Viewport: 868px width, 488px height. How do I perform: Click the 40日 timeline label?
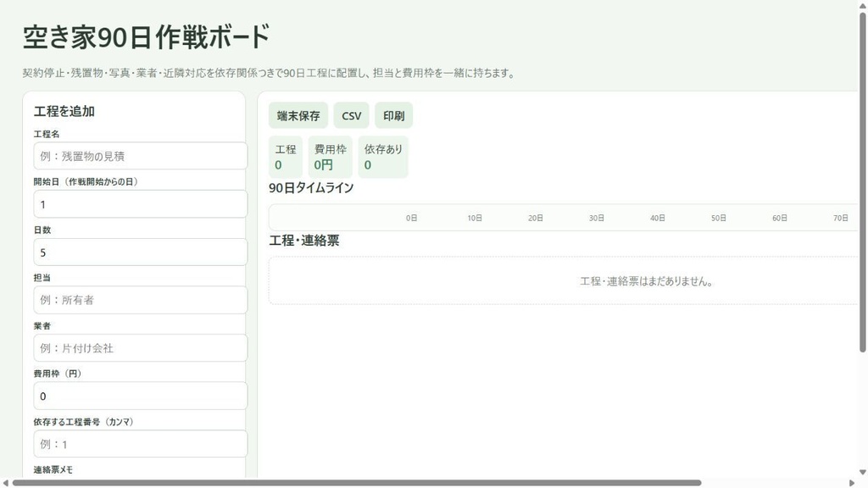point(658,218)
